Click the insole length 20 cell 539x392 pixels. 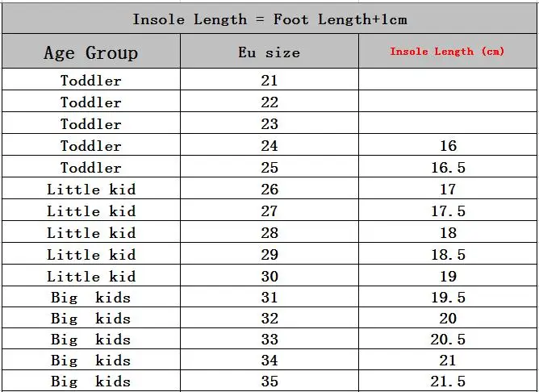click(448, 318)
